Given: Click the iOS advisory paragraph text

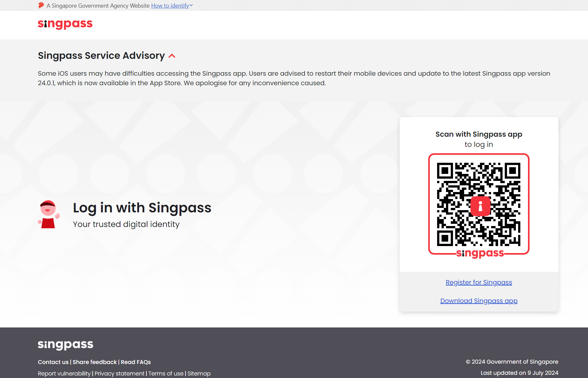Looking at the screenshot, I should coord(294,78).
